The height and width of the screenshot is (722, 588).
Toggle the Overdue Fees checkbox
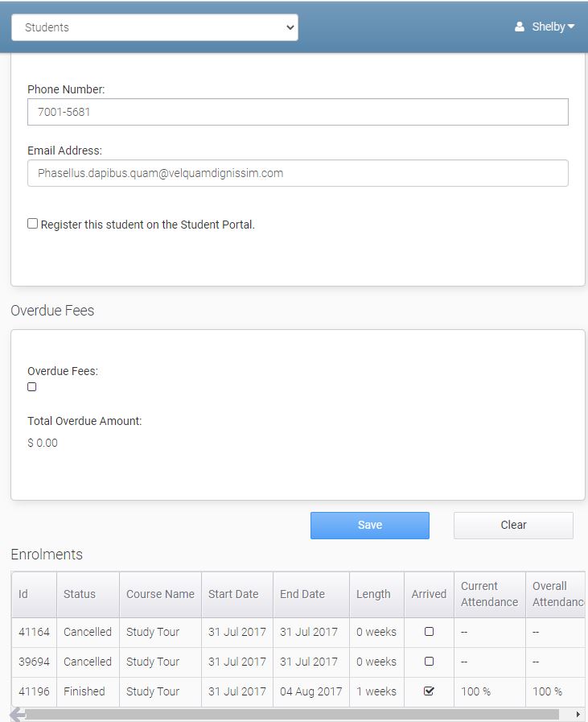point(31,387)
